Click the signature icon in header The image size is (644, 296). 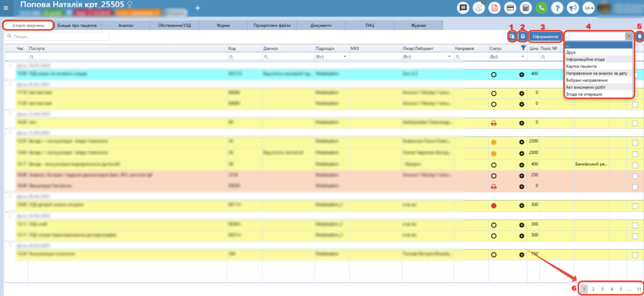tap(479, 8)
